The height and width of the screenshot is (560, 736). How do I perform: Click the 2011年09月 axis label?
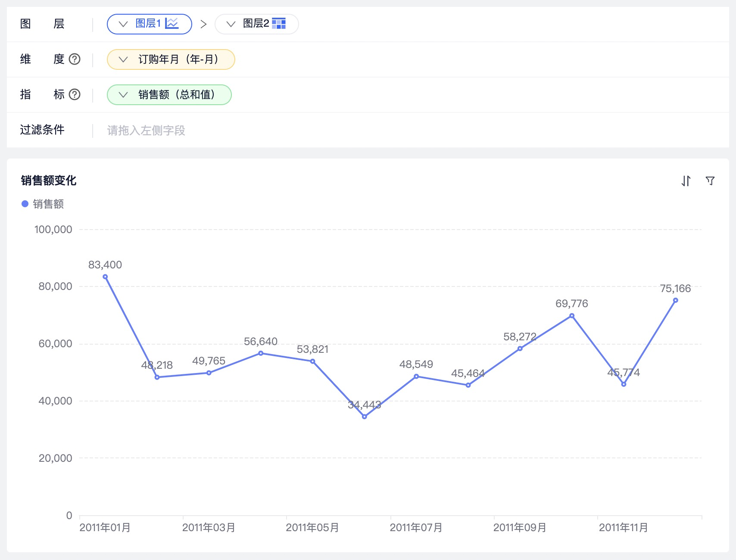tap(520, 527)
